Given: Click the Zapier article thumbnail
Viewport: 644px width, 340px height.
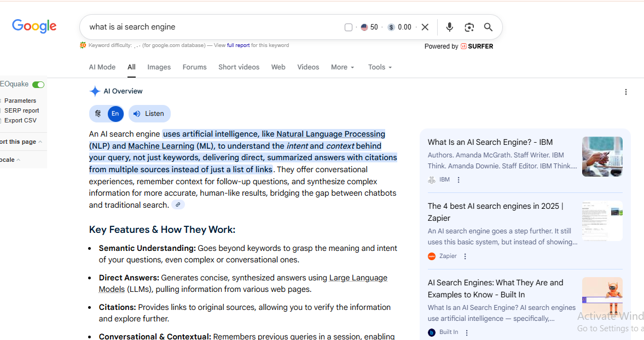Looking at the screenshot, I should (x=602, y=221).
